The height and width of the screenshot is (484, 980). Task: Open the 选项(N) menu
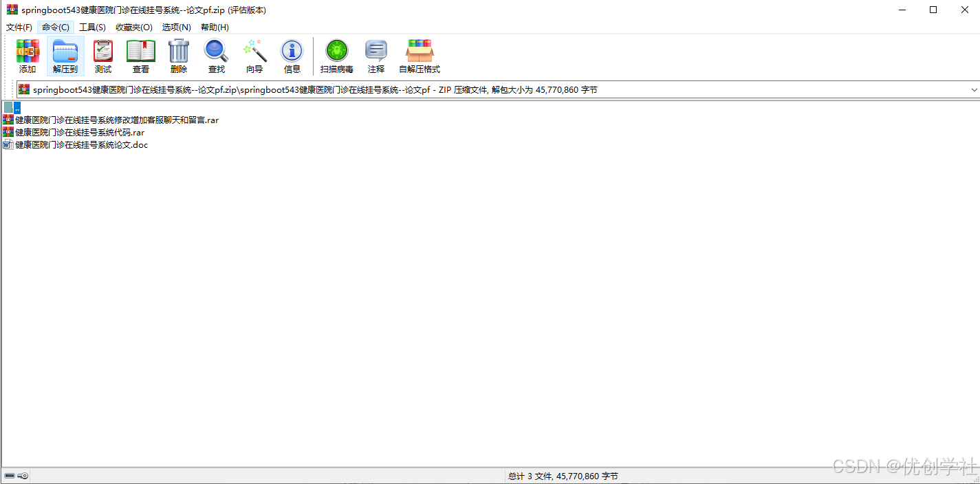(177, 27)
